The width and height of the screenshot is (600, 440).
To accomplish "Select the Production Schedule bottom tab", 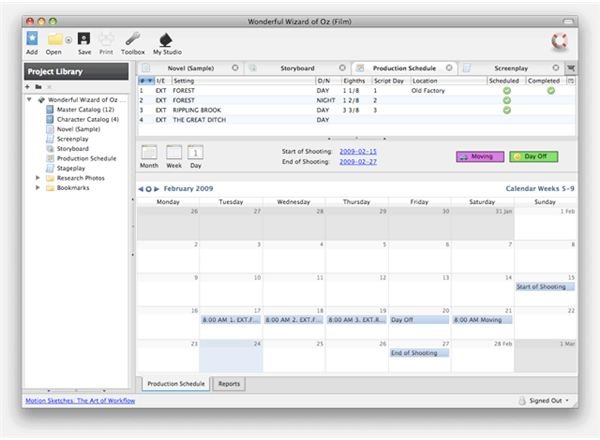I will tap(176, 383).
